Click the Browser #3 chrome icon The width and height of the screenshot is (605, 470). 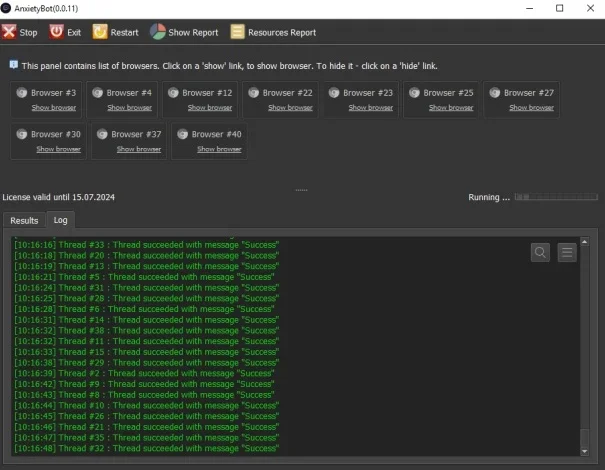coord(22,93)
